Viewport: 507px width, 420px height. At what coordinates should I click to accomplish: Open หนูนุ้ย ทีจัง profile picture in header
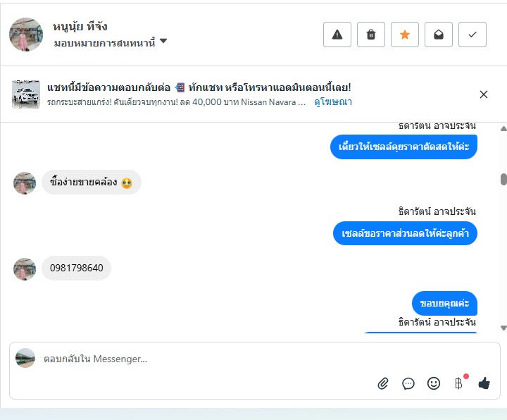26,35
